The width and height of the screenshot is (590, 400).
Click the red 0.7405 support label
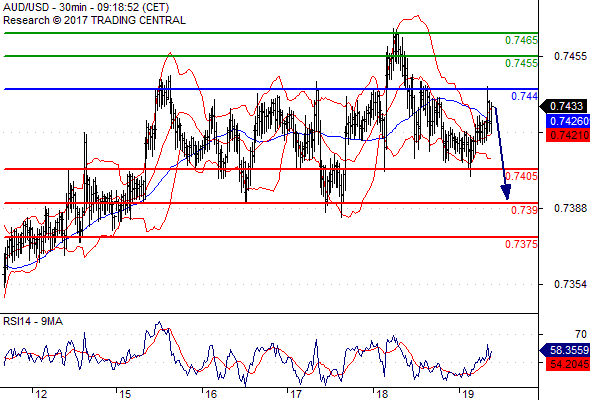click(521, 176)
